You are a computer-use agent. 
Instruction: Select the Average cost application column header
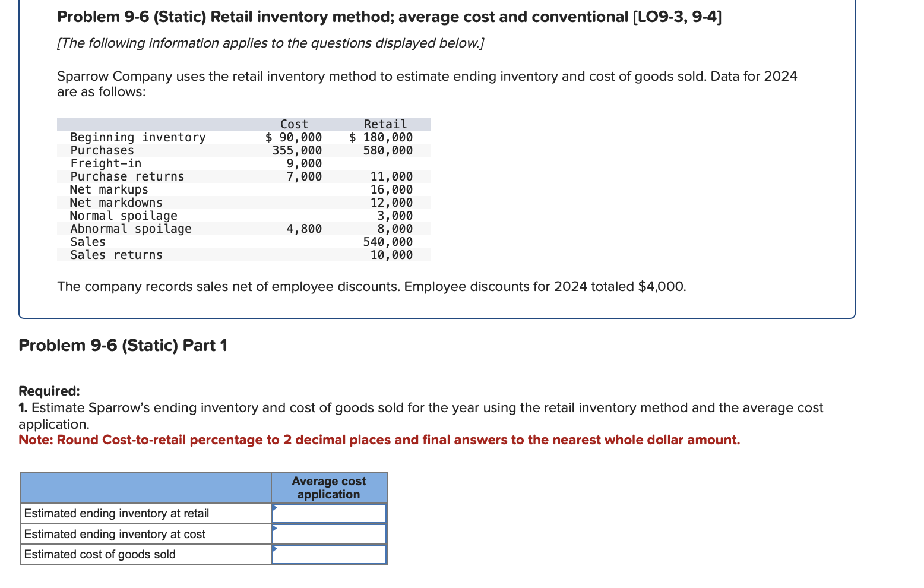click(328, 487)
